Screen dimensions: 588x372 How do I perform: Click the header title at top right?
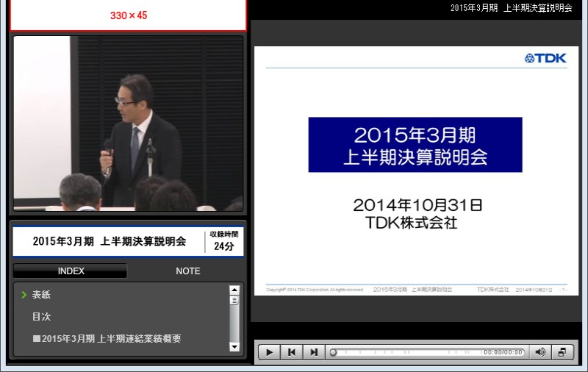point(511,8)
